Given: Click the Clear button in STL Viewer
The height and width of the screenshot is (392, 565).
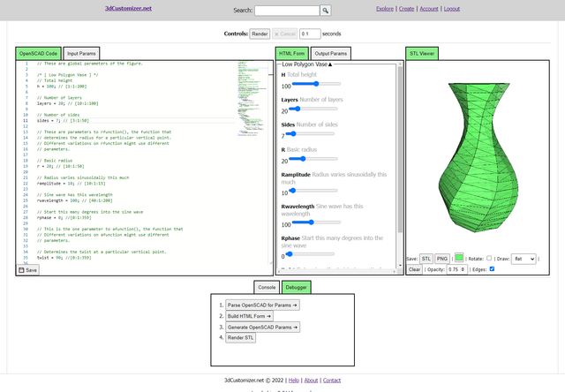Looking at the screenshot, I should pyautogui.click(x=414, y=269).
